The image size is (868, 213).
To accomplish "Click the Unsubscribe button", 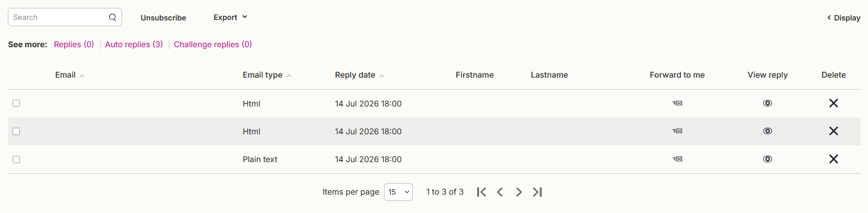I will [163, 18].
